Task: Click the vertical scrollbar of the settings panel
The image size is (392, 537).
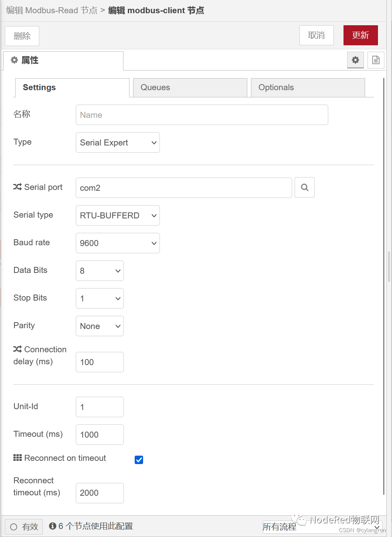Action: pos(384,286)
